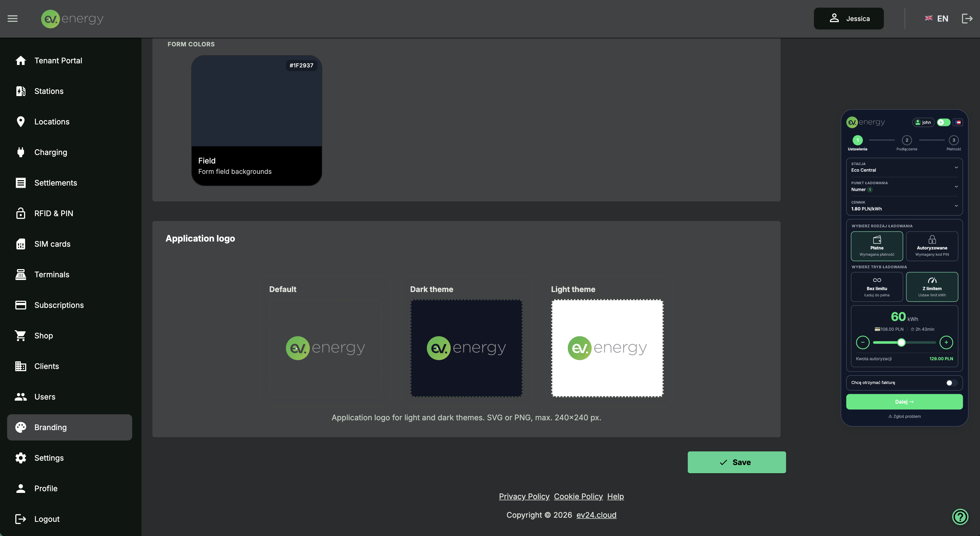This screenshot has height=536, width=980.
Task: Click the Tenant Portal home icon
Action: click(20, 60)
